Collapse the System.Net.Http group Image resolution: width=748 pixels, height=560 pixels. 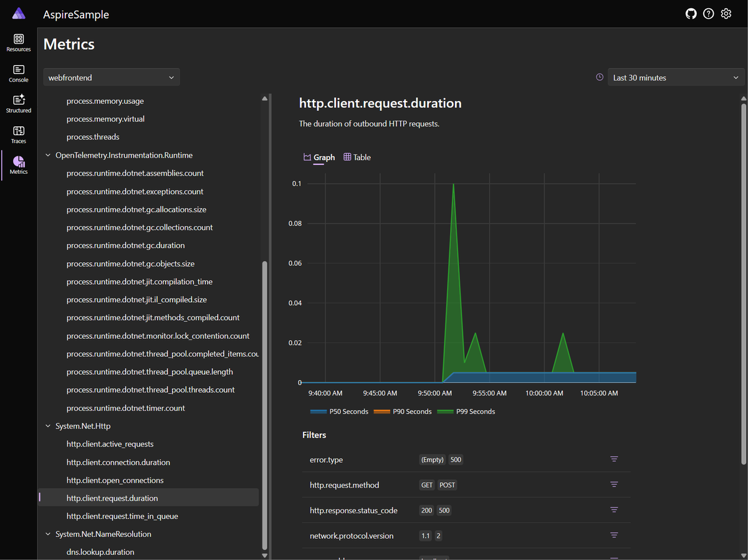point(48,426)
